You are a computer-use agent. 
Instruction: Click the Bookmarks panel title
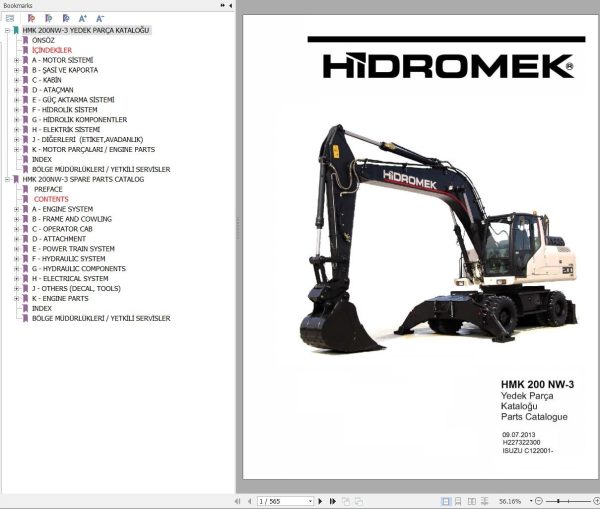tap(18, 5)
